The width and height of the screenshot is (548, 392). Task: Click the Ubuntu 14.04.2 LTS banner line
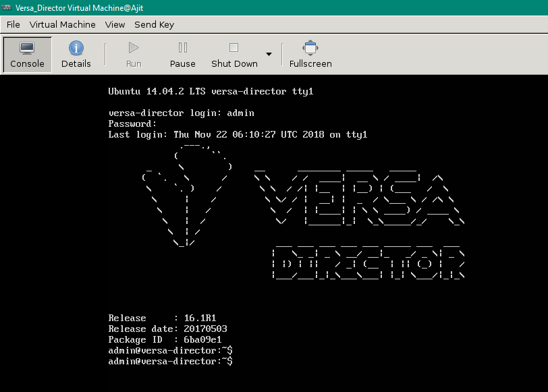point(211,91)
